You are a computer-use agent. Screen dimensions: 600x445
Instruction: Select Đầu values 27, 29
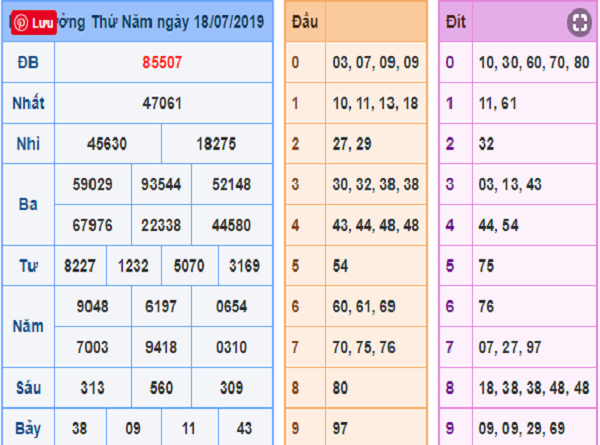click(x=352, y=144)
